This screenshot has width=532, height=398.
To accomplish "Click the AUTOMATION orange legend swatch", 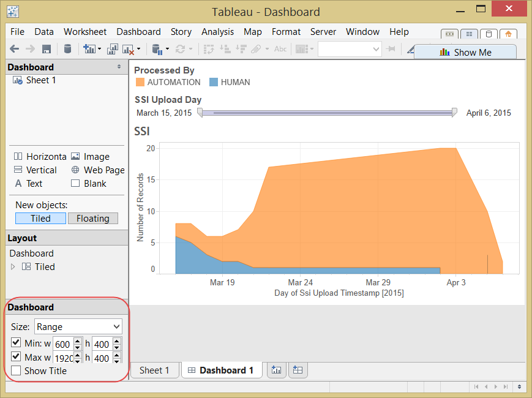I will point(140,82).
